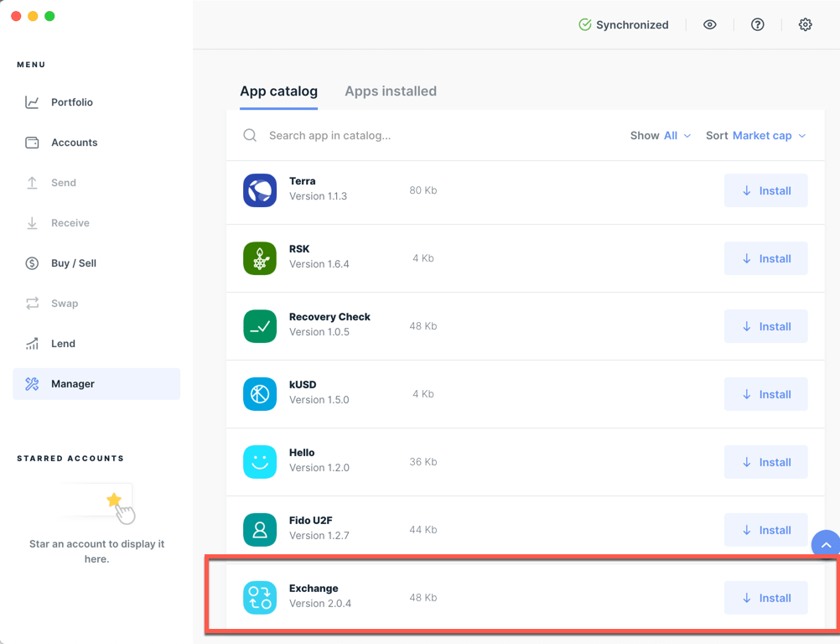Click the Buy / Sell dollar icon
The height and width of the screenshot is (644, 840).
[32, 263]
